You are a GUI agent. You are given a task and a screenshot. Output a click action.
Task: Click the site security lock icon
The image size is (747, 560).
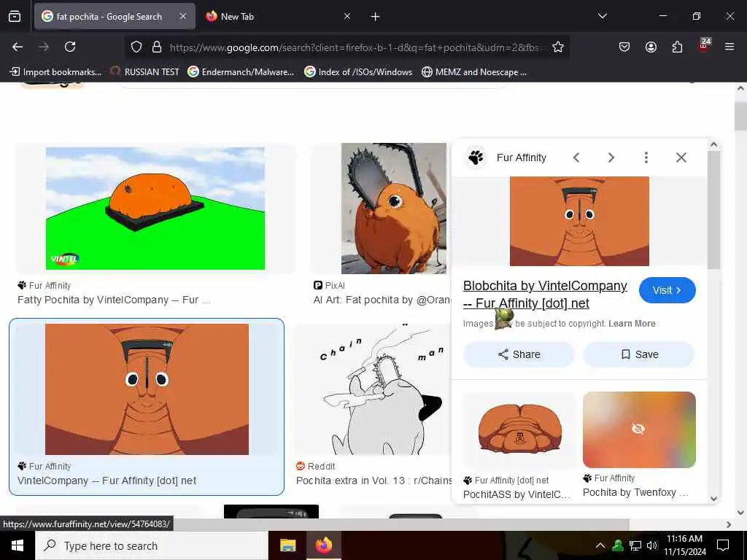coord(157,47)
